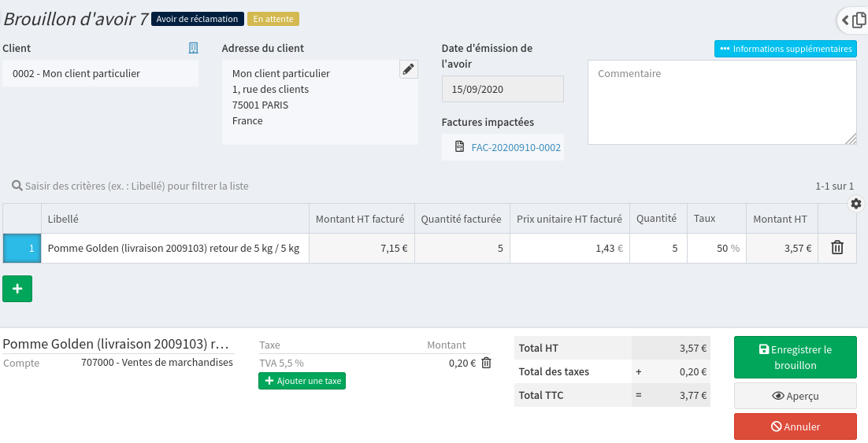
Task: Remove the TVA 5,5 % tax line
Action: pyautogui.click(x=486, y=363)
